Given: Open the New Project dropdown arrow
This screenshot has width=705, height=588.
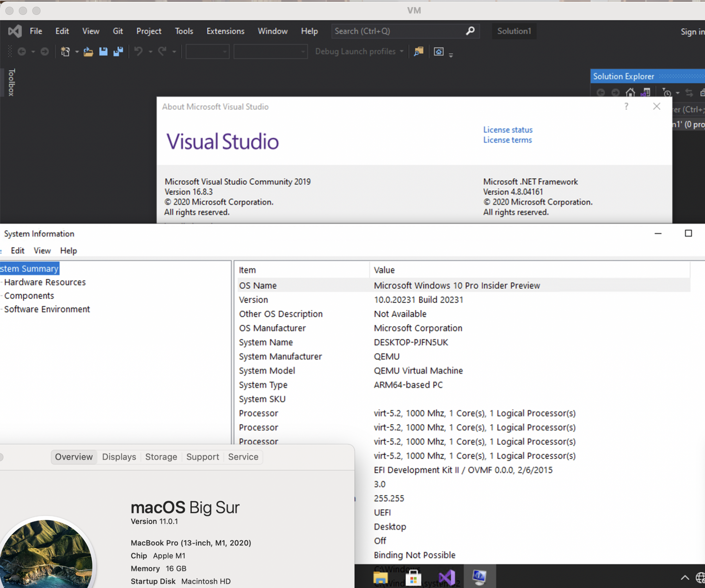Looking at the screenshot, I should click(77, 52).
